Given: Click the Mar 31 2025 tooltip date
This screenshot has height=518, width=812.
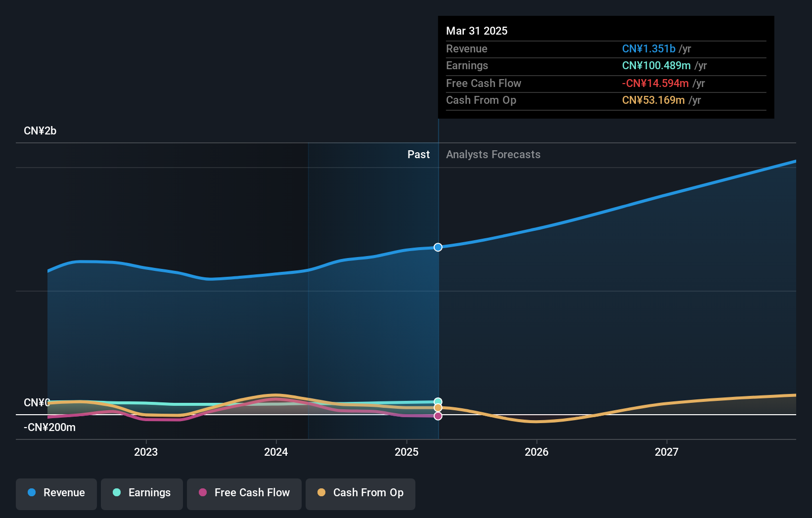Looking at the screenshot, I should (477, 31).
